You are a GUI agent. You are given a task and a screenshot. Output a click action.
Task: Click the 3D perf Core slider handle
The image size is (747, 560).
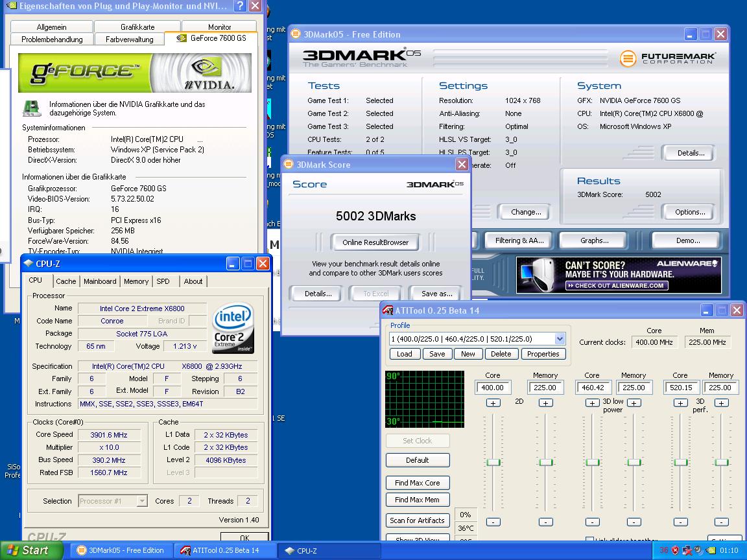[680, 462]
